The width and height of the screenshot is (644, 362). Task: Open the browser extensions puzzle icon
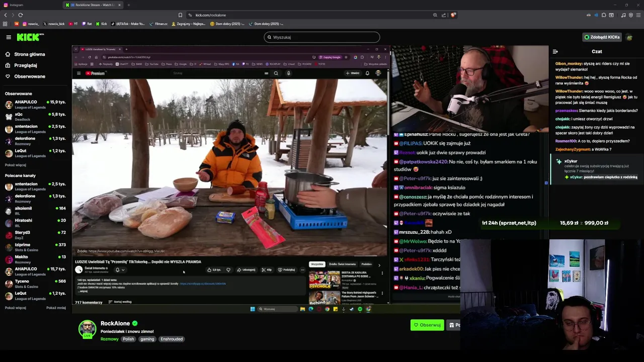point(604,15)
